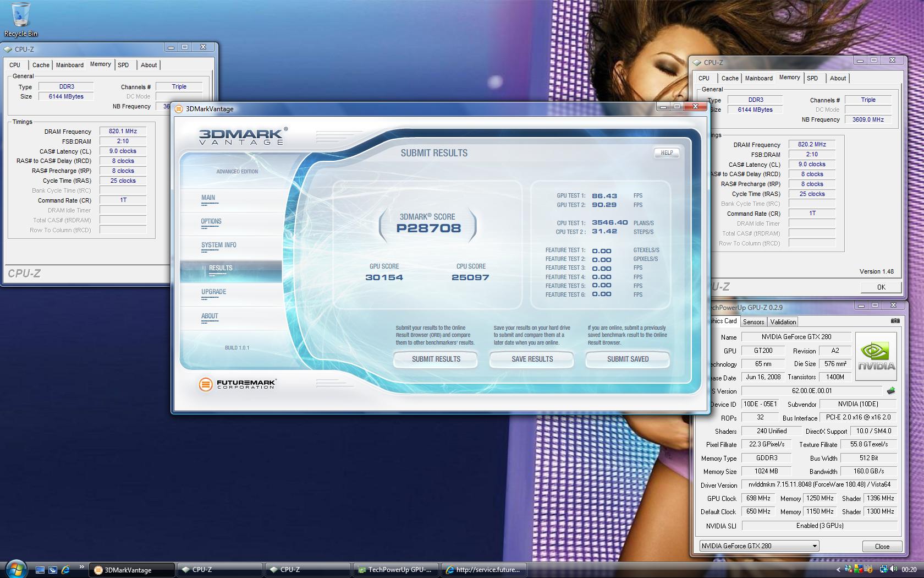Click the HELP button in 3DMark Vantage

click(667, 152)
